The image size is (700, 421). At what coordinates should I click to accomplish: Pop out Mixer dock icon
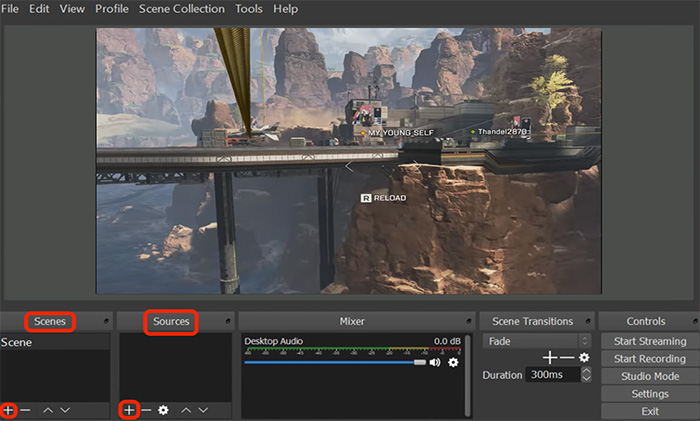(469, 321)
